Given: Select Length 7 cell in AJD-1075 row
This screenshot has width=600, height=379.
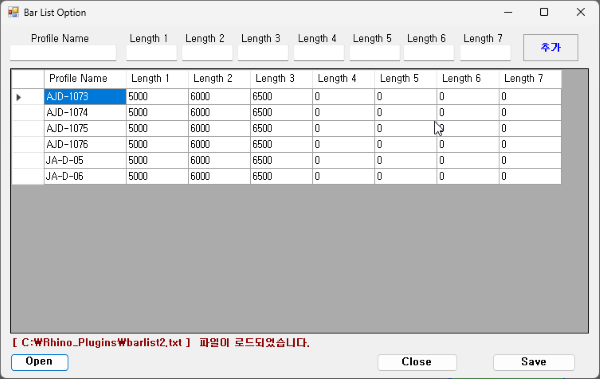Looking at the screenshot, I should (530, 129).
